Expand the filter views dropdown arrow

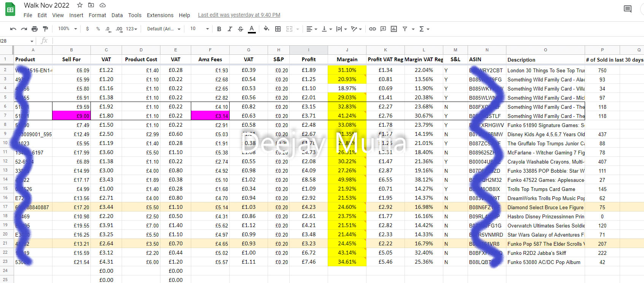[x=413, y=29]
